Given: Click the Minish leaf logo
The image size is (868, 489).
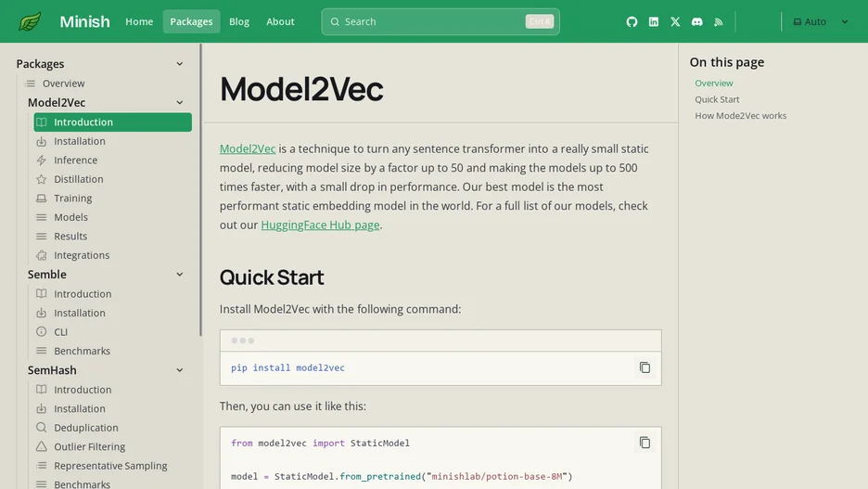Looking at the screenshot, I should click(30, 21).
